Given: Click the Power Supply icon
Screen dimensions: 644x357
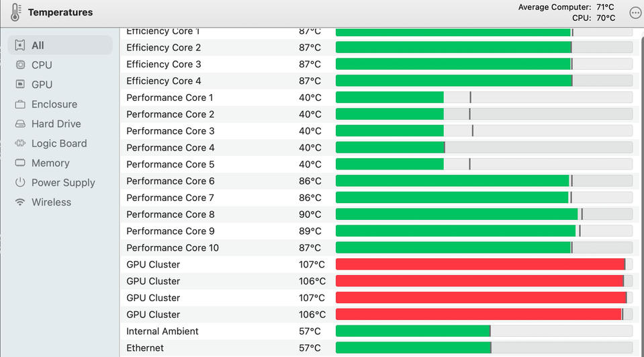Looking at the screenshot, I should [20, 182].
